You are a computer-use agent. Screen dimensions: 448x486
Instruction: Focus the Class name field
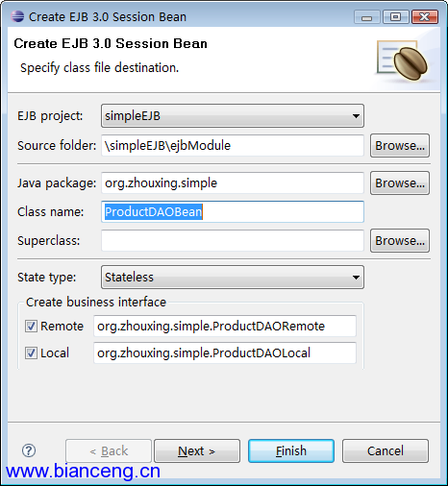click(x=233, y=211)
